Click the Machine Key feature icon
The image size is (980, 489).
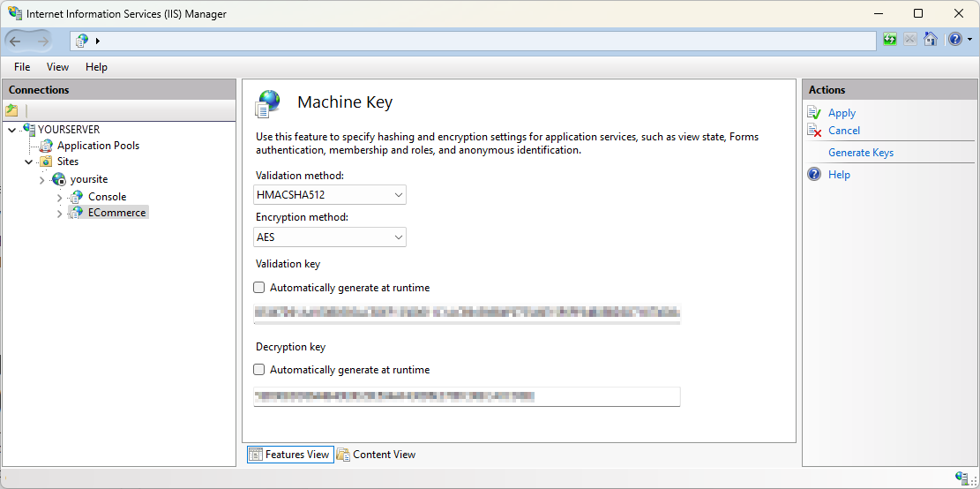coord(267,103)
